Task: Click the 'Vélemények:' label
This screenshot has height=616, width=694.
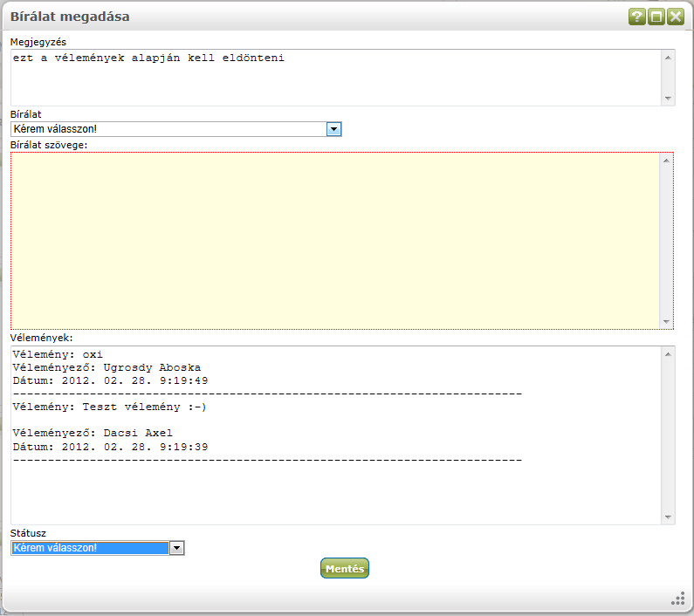Action: click(42, 338)
